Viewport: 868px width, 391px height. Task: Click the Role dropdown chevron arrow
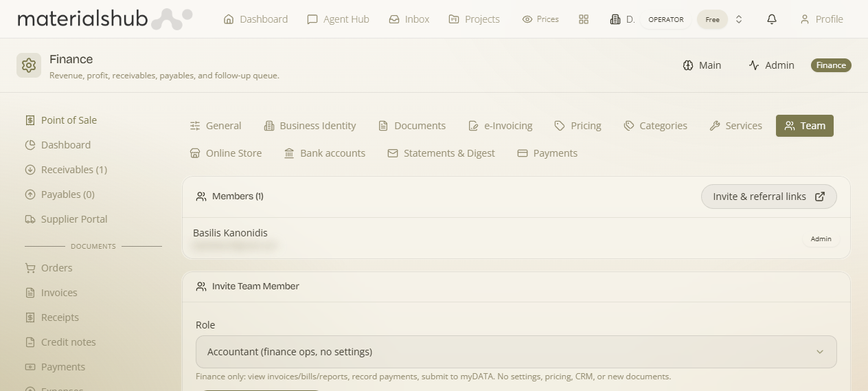[x=819, y=352]
